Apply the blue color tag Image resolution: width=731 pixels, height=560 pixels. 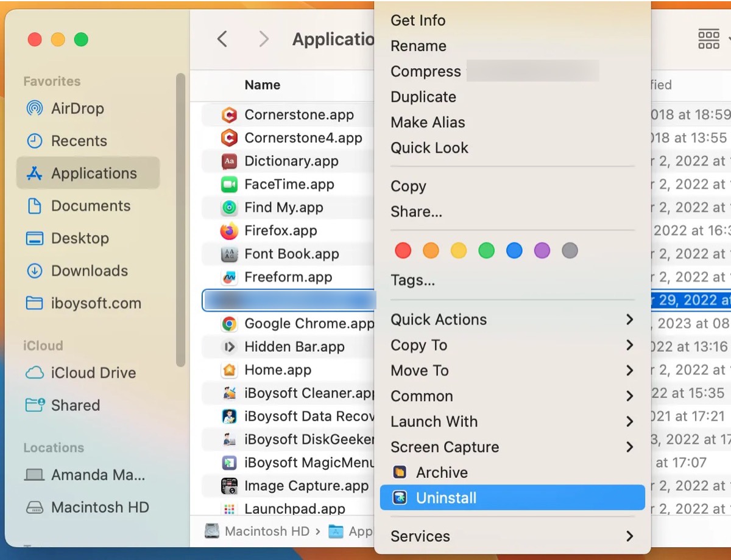pos(514,250)
